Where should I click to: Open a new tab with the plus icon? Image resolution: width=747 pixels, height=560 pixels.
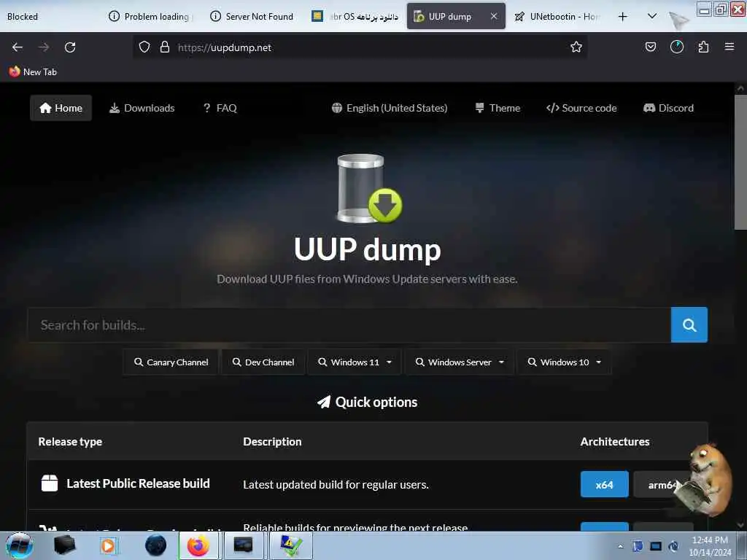click(622, 17)
